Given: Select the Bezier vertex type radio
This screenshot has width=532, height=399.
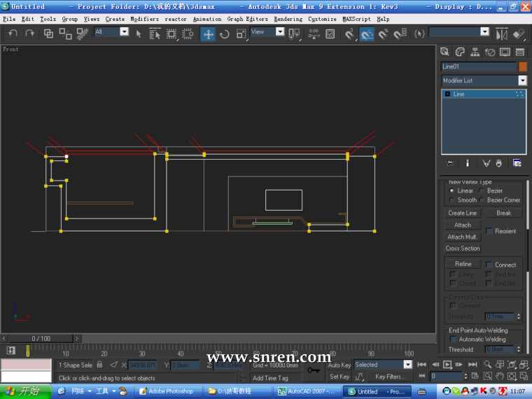Looking at the screenshot, I should coord(482,191).
